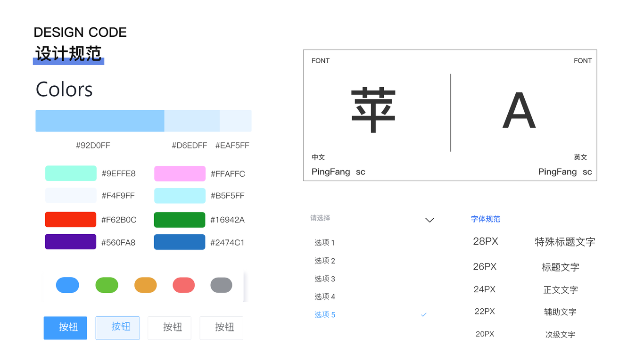This screenshot has height=362, width=644.
Task: Click the #92D0FF hex code text
Action: pos(93,146)
